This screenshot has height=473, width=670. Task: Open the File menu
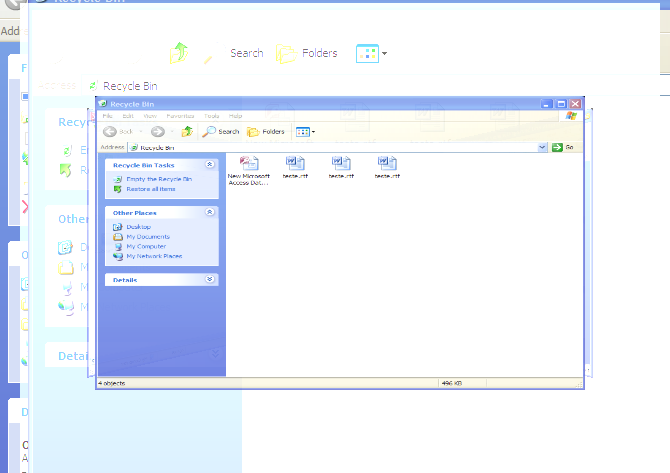(x=107, y=116)
